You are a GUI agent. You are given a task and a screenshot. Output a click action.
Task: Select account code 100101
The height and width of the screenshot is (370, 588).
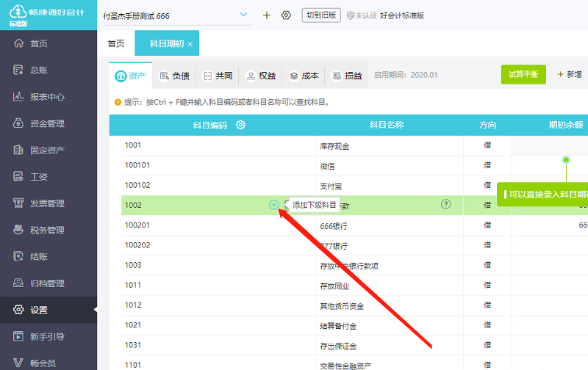137,165
